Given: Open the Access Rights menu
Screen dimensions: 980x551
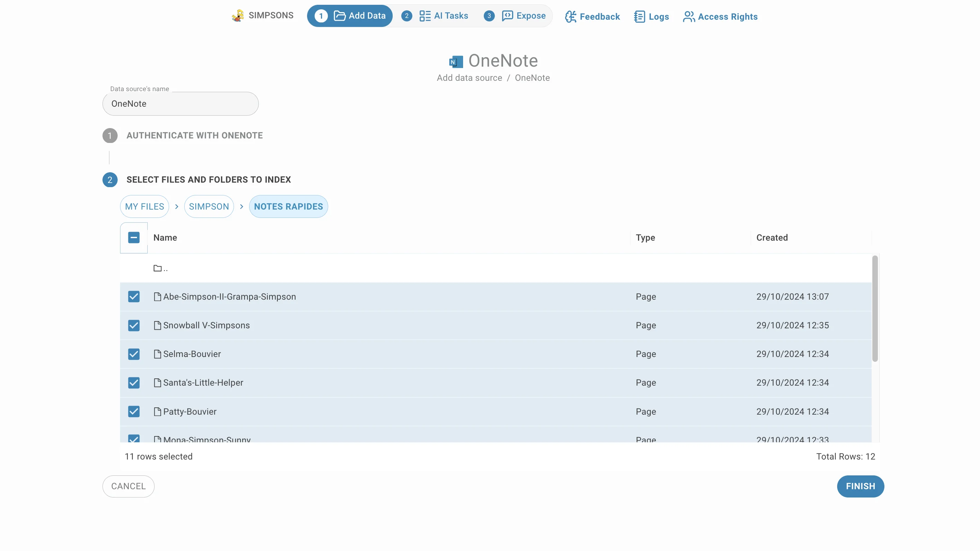Looking at the screenshot, I should coord(720,17).
